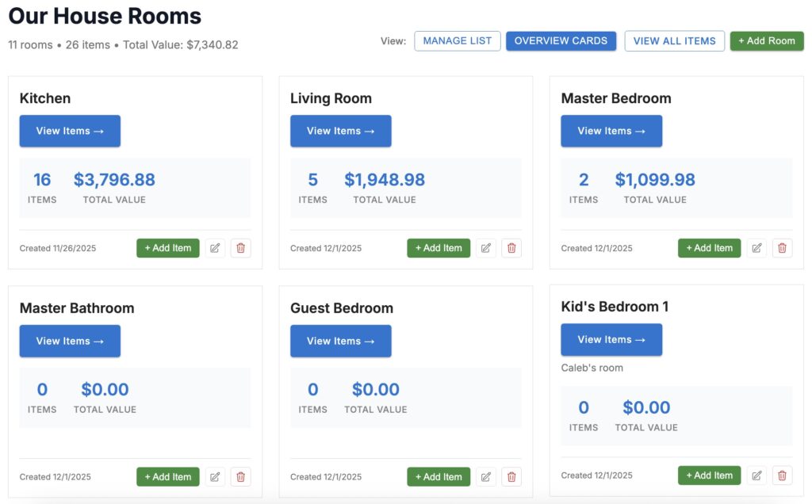Screen dimensions: 812x504
Task: Click the trash icon on Kid's Bedroom 1
Action: tap(783, 475)
